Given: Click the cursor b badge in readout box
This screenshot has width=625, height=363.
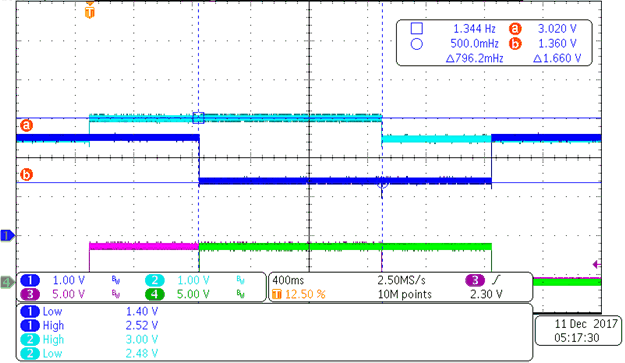Looking at the screenshot, I should click(515, 43).
